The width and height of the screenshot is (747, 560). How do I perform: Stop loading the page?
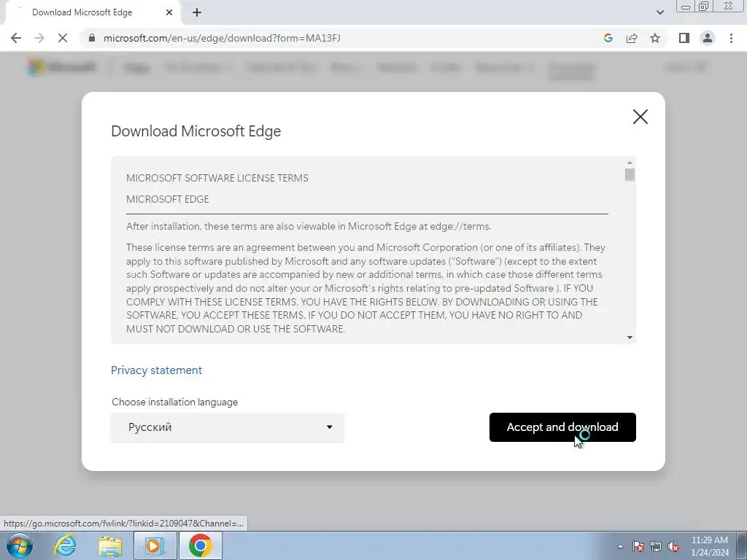(63, 38)
